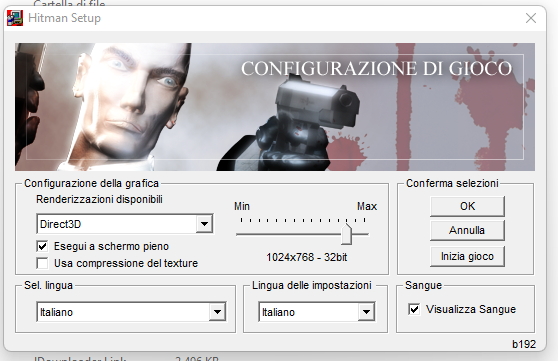Click the Italiano field under Sel. lingua
Screen dimensions: 558x361
131,312
